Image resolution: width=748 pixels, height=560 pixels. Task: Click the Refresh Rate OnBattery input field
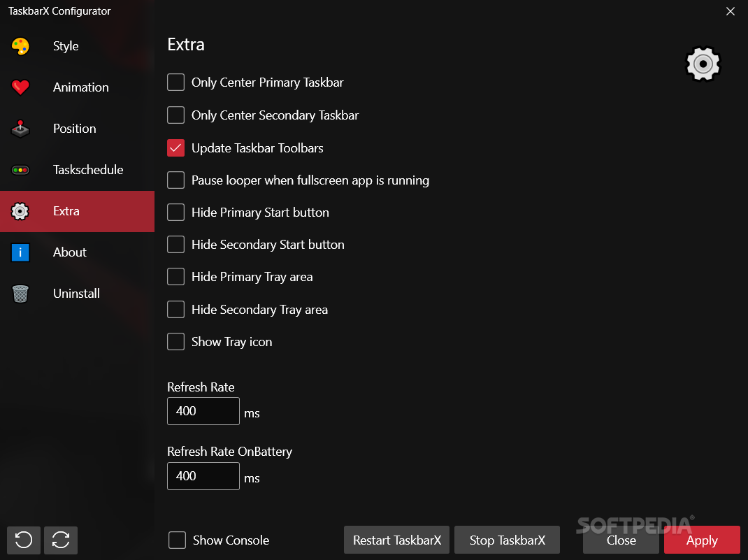(x=203, y=476)
